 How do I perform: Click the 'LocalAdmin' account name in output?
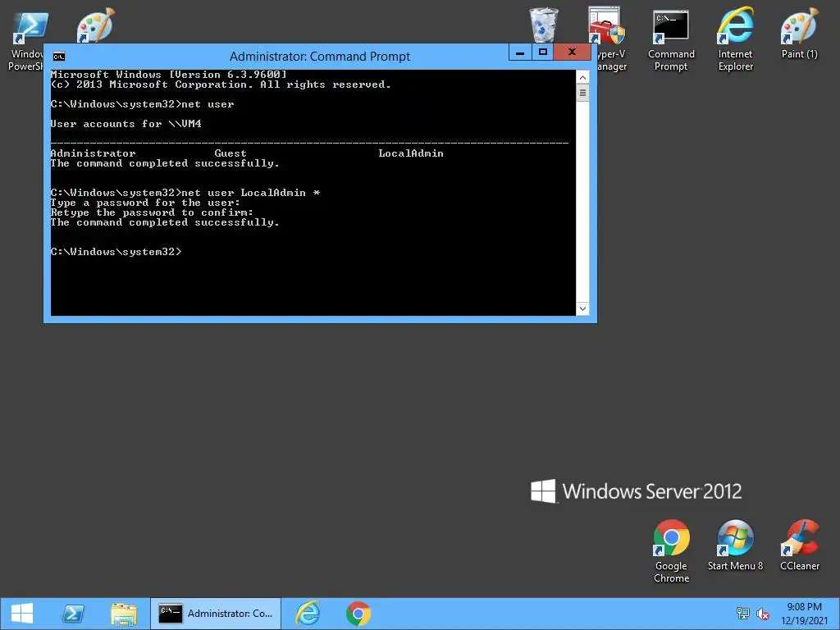(411, 153)
